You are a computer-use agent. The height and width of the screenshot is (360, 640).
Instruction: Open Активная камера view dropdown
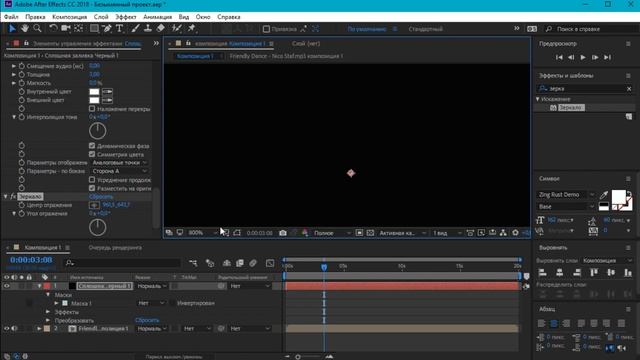(402, 233)
